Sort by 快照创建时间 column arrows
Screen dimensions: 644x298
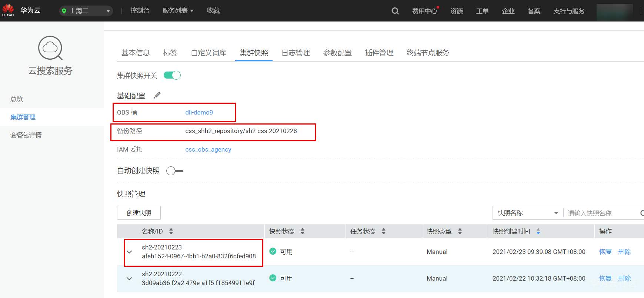[538, 231]
